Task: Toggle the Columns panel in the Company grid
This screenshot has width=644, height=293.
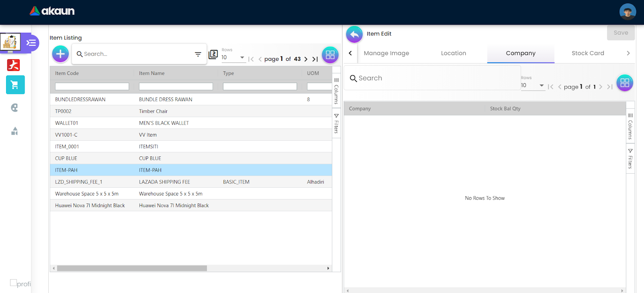Action: 630,126
